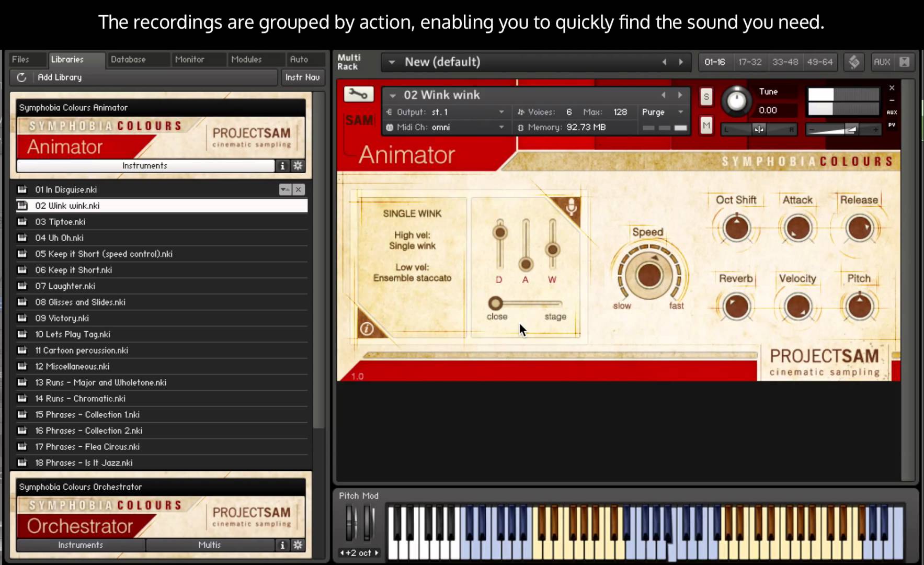The image size is (924, 565).
Task: Click the Tune knob
Action: point(736,100)
